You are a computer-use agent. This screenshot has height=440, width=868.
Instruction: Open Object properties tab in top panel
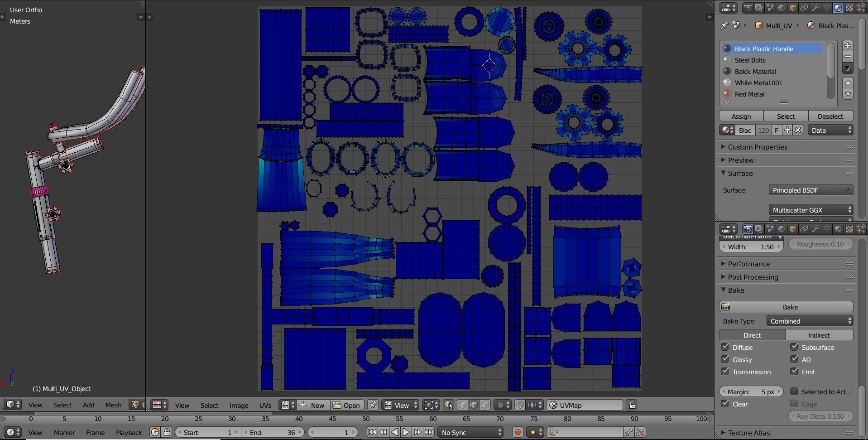point(793,8)
